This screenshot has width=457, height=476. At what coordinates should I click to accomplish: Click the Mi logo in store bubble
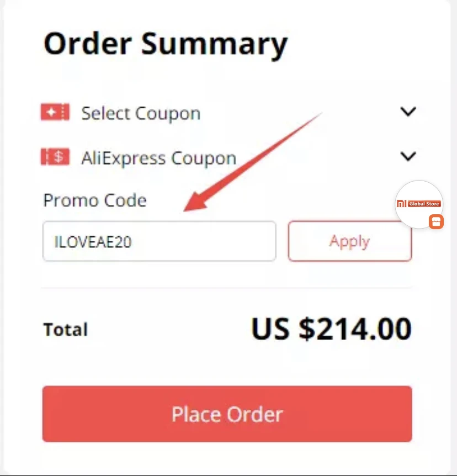401,204
